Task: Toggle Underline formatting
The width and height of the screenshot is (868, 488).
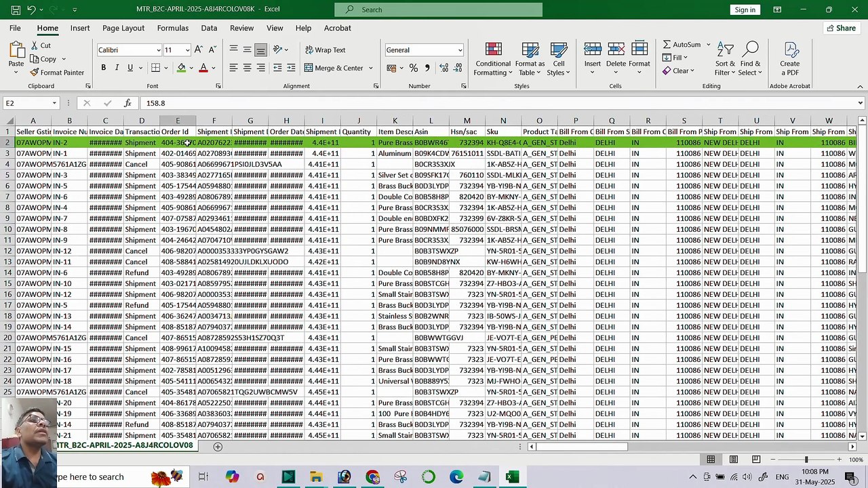Action: pos(130,68)
